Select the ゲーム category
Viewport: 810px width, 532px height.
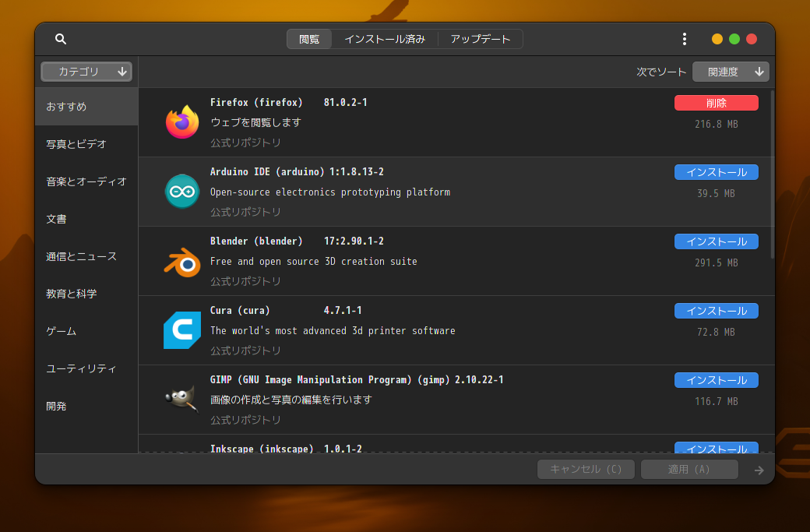click(x=86, y=331)
